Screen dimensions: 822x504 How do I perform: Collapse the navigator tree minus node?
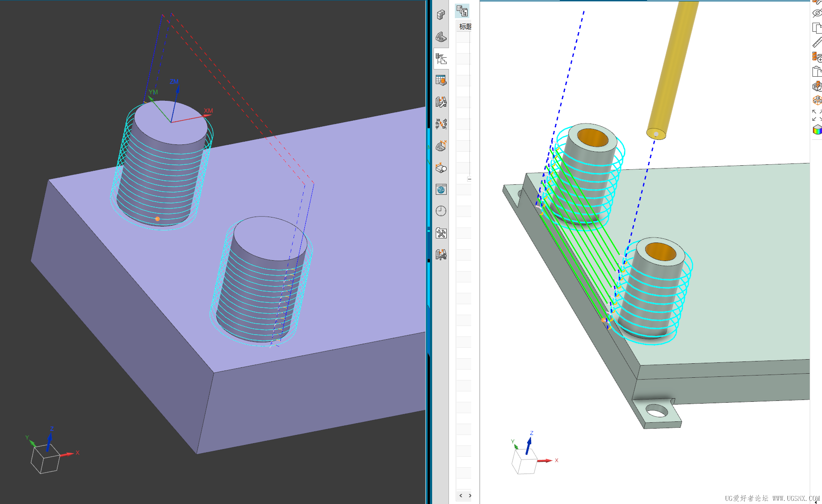[x=469, y=179]
